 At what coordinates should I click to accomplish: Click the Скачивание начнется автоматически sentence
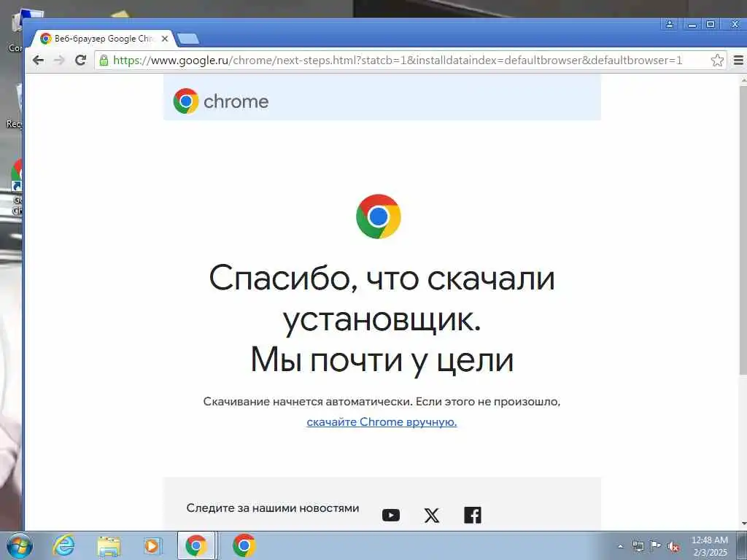[382, 402]
